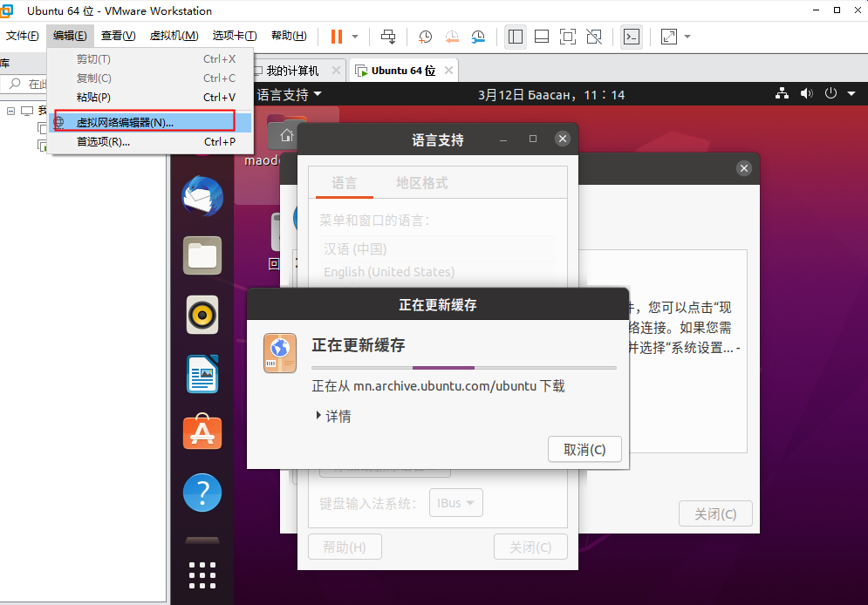Open the stretch display dropdown arrow

point(687,37)
